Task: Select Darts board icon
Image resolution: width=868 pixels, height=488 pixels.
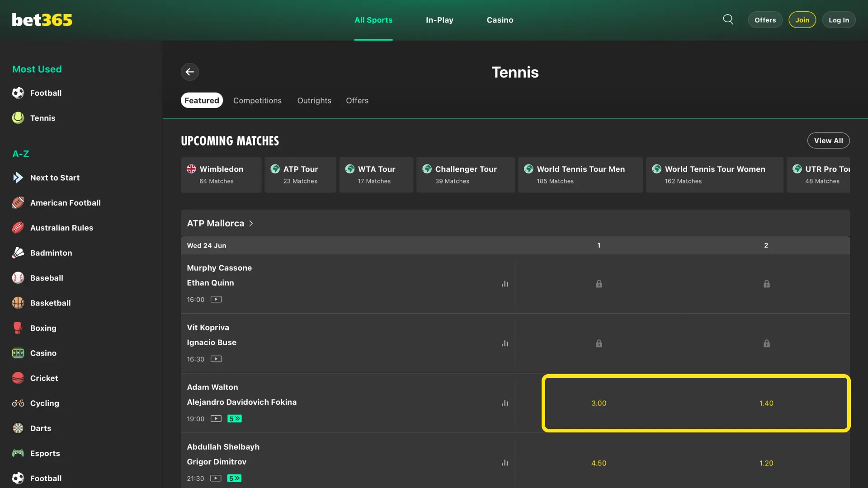Action: click(18, 428)
